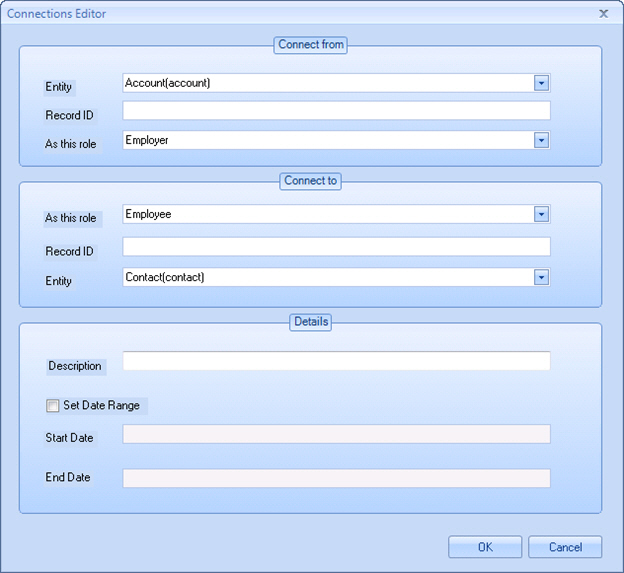This screenshot has height=573, width=624.
Task: Click the End Date label
Action: pos(68,478)
